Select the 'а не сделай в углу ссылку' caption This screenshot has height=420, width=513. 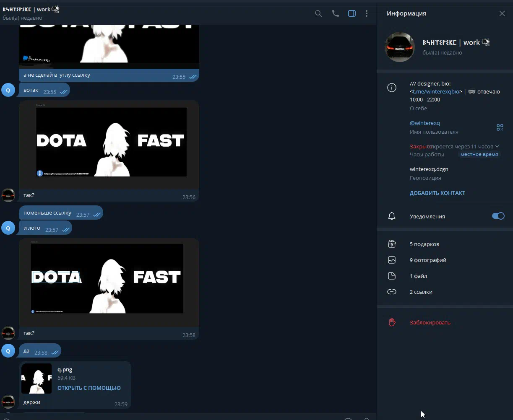[57, 75]
